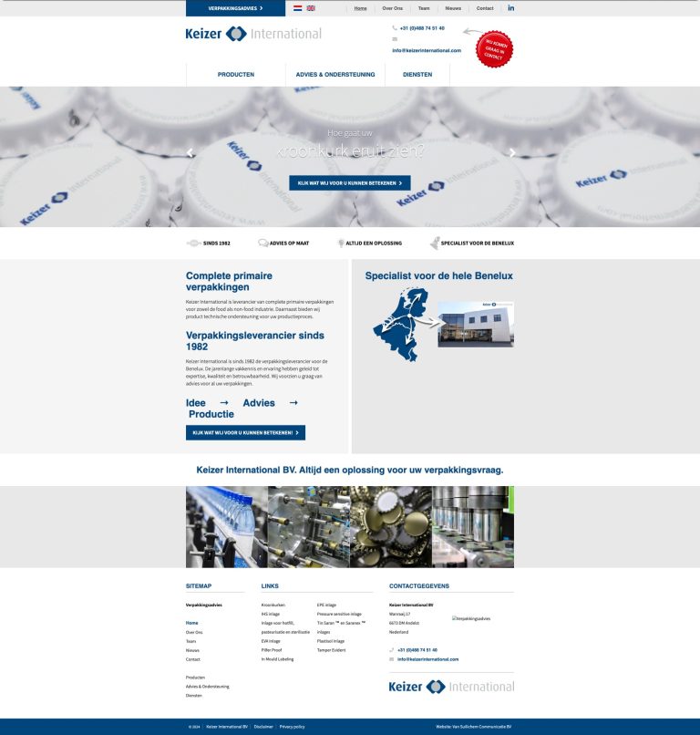Switch language via the British flag icon
700x735 pixels.
coord(311,8)
